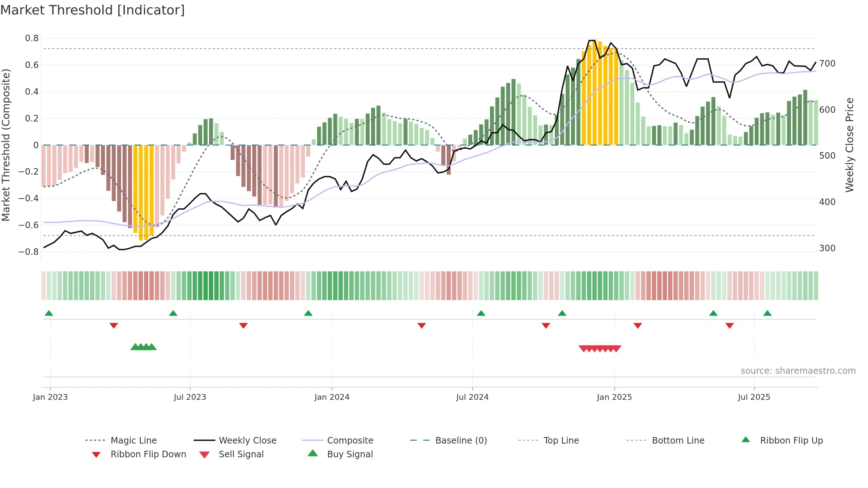This screenshot has height=488, width=868.
Task: Click the Jul 2025 x-axis label
Action: click(754, 397)
